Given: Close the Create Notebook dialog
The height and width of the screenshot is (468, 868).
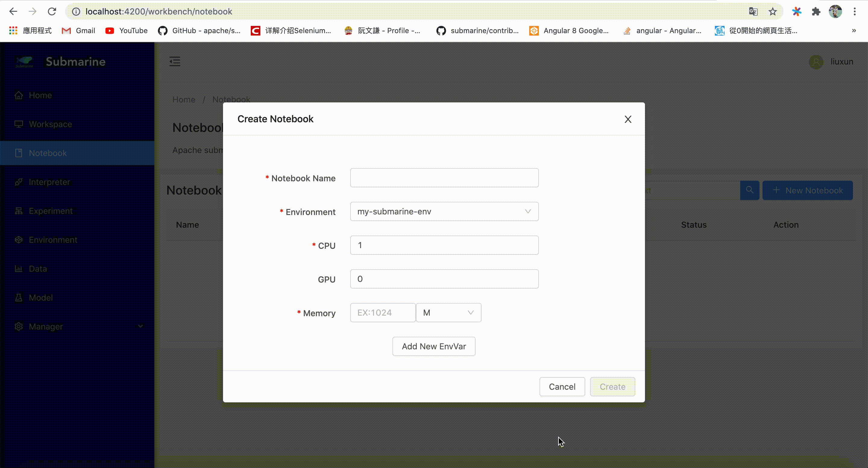Looking at the screenshot, I should tap(627, 119).
